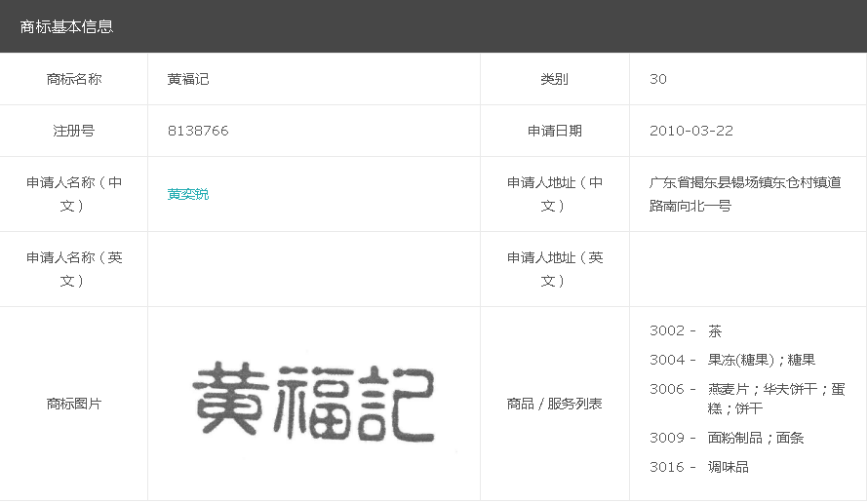Screen dimensions: 868x503
Task: Select goods entry 3006 燕麦片；华夫饼干
Action: pos(747,399)
